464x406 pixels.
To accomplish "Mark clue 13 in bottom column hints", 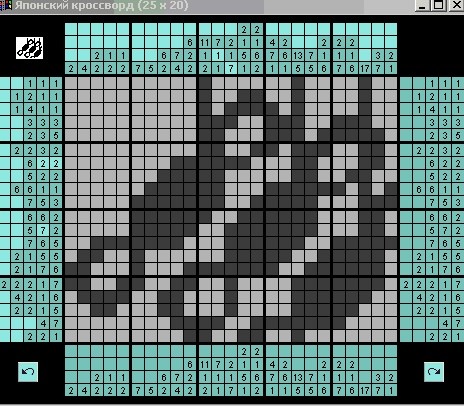I will [298, 377].
